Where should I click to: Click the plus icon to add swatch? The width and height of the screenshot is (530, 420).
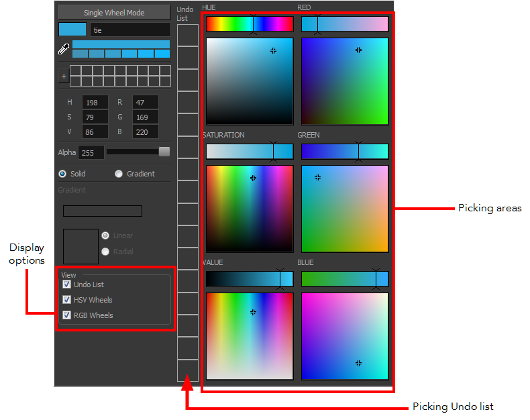[x=64, y=76]
